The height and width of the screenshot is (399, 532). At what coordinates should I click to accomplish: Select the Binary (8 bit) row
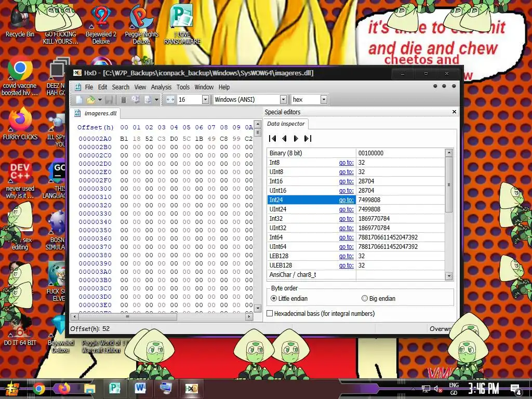(x=356, y=153)
